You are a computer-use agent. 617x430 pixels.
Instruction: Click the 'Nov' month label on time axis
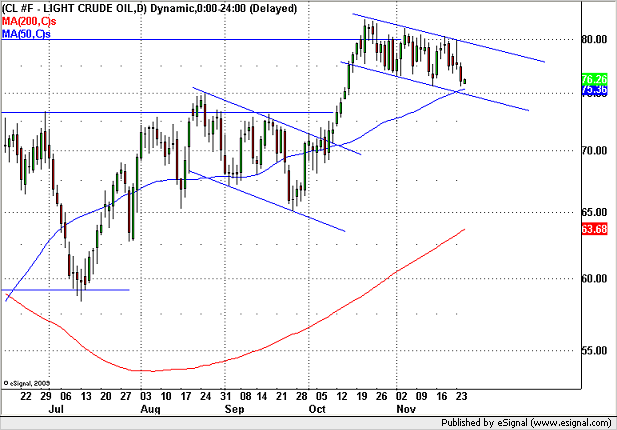(x=406, y=409)
